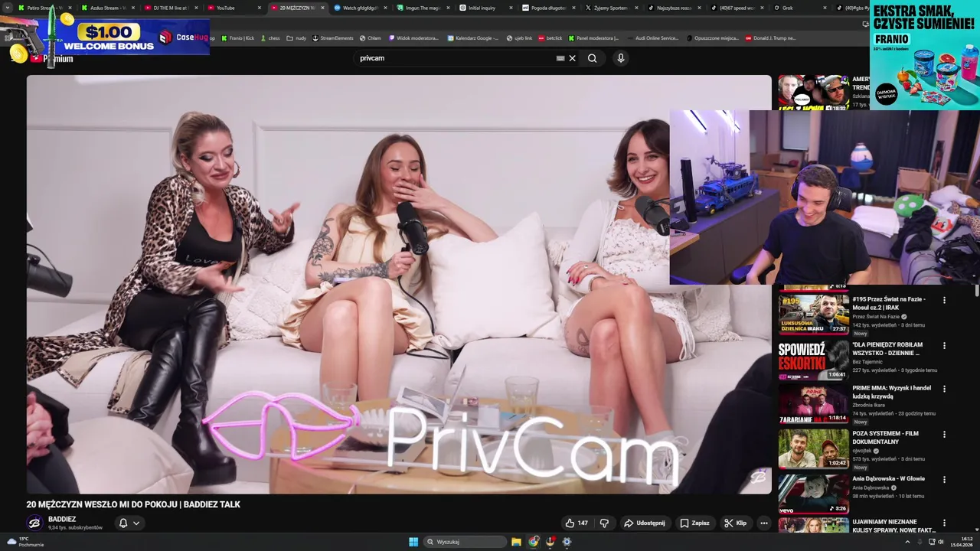Open Widok moderatora bookmark
This screenshot has height=551, width=980.
[413, 38]
